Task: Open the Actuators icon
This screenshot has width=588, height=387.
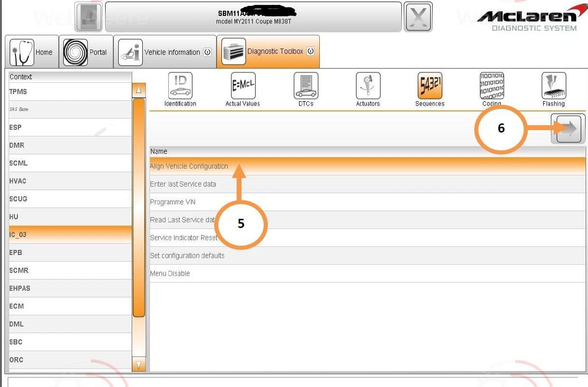Action: [x=368, y=85]
